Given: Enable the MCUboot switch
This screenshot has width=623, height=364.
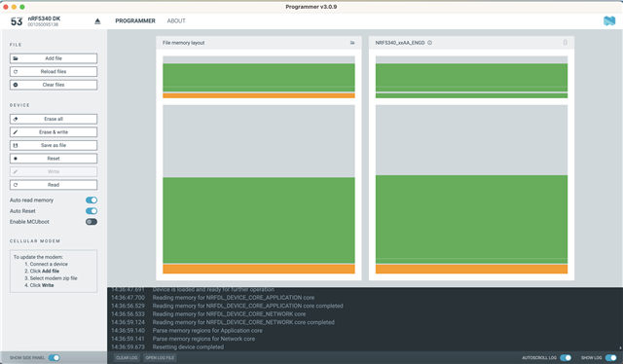Looking at the screenshot, I should point(92,222).
